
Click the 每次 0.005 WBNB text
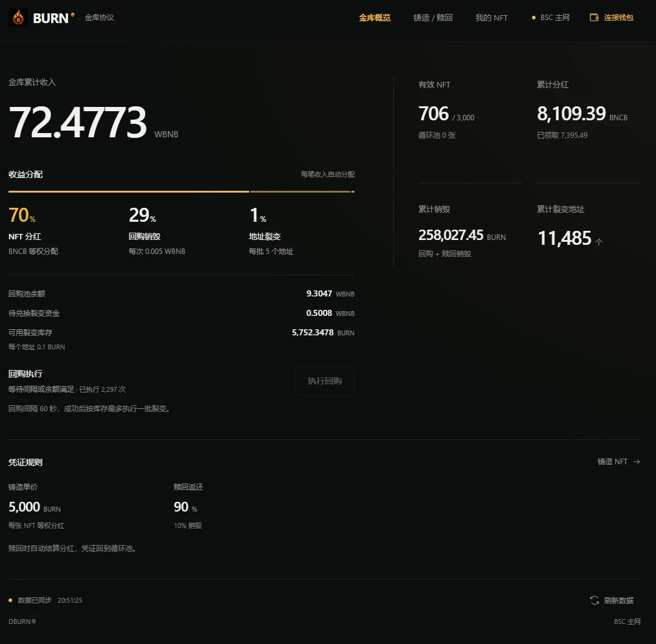point(157,252)
